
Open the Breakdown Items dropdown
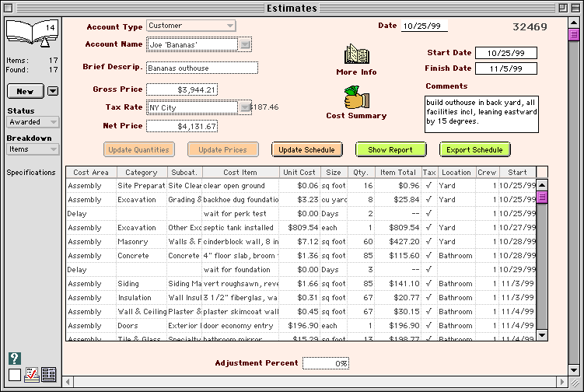point(32,149)
